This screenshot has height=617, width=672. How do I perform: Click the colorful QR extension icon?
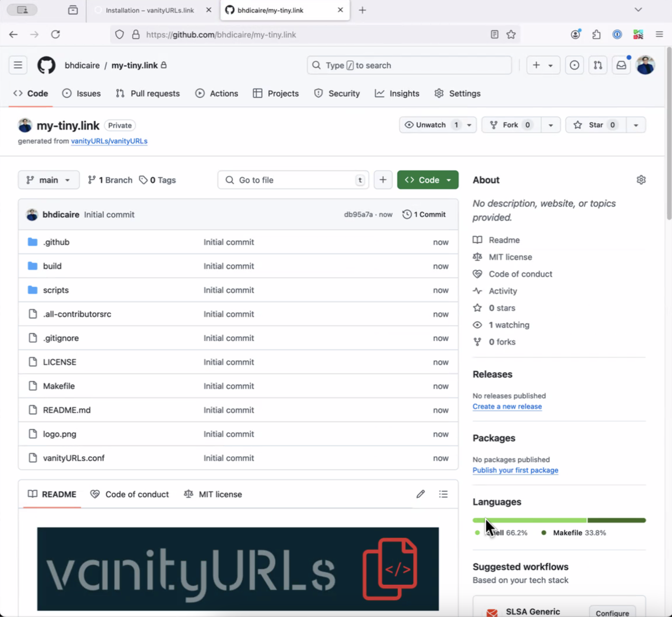pos(638,34)
